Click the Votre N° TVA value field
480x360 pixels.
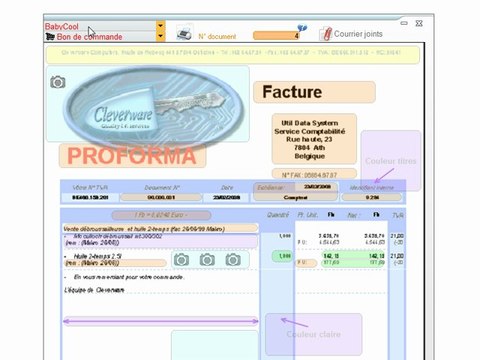[x=90, y=197]
